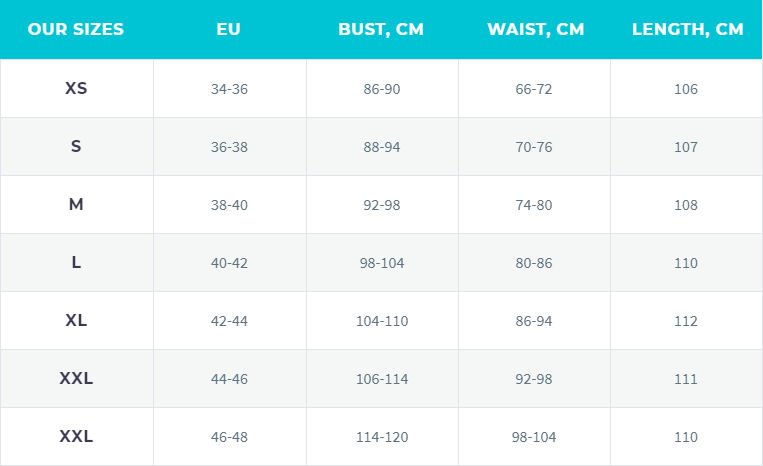Click the OUR SIZES column header
Viewport: 763px width, 466px height.
tap(76, 29)
